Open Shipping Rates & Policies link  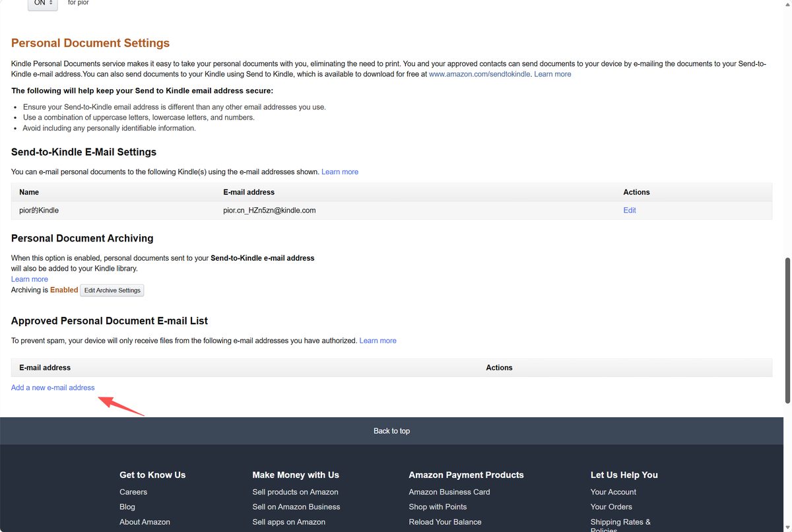point(620,525)
